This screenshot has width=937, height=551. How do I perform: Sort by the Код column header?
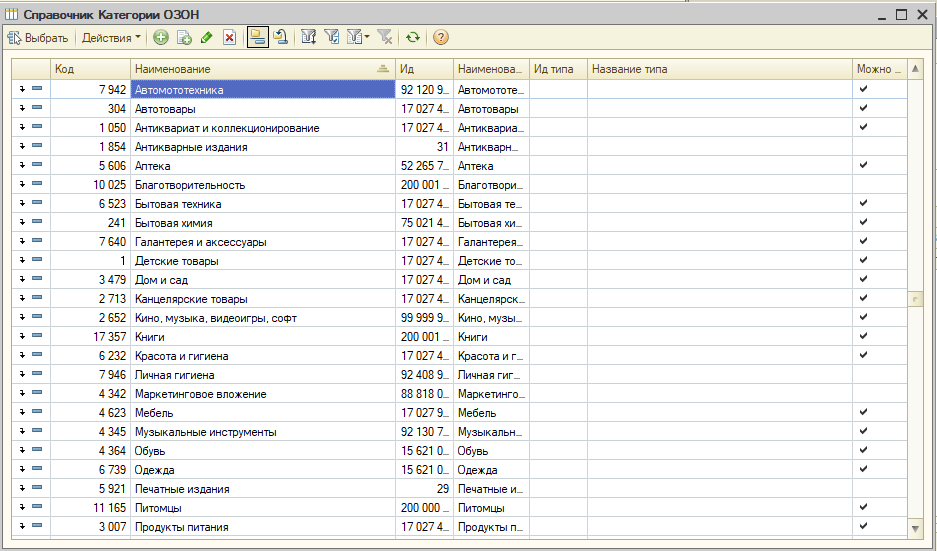[90, 69]
